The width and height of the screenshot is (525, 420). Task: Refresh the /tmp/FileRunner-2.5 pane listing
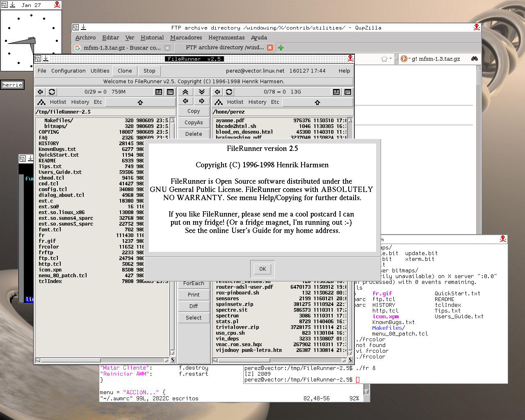pos(52,92)
